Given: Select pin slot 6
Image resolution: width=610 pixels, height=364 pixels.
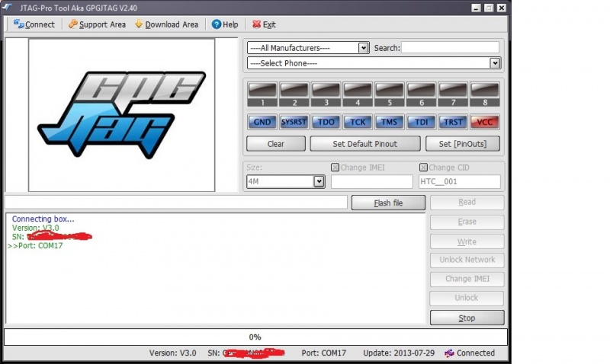Looking at the screenshot, I should coord(422,94).
